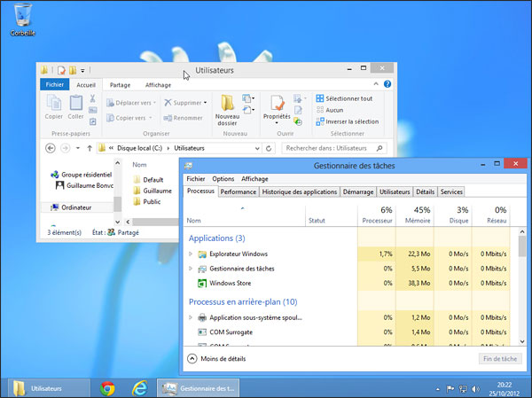Expand the Explorateur Windows process row
532x398 pixels.
[191, 254]
